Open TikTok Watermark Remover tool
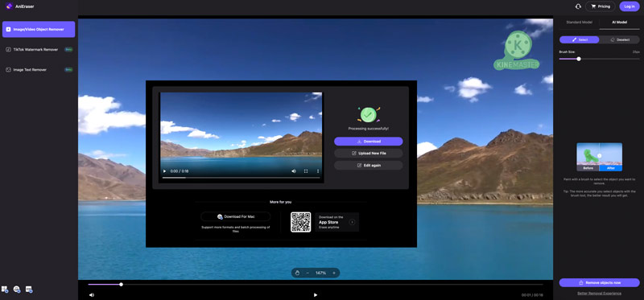The height and width of the screenshot is (300, 644). pyautogui.click(x=39, y=49)
